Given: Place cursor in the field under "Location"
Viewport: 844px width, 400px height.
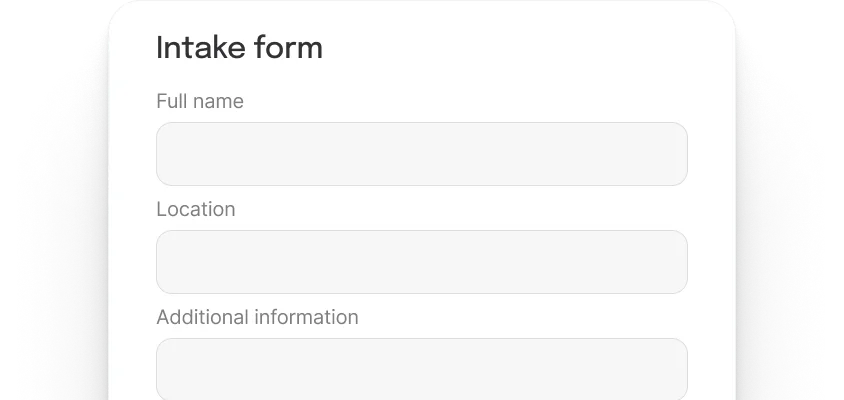Looking at the screenshot, I should (421, 262).
